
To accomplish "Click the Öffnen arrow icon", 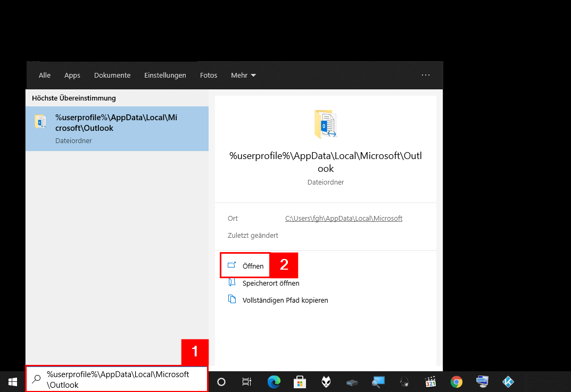I will [x=231, y=265].
